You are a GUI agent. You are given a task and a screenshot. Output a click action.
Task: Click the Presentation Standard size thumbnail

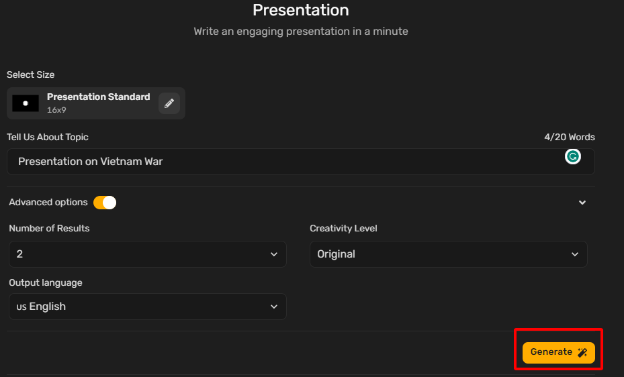click(x=25, y=104)
